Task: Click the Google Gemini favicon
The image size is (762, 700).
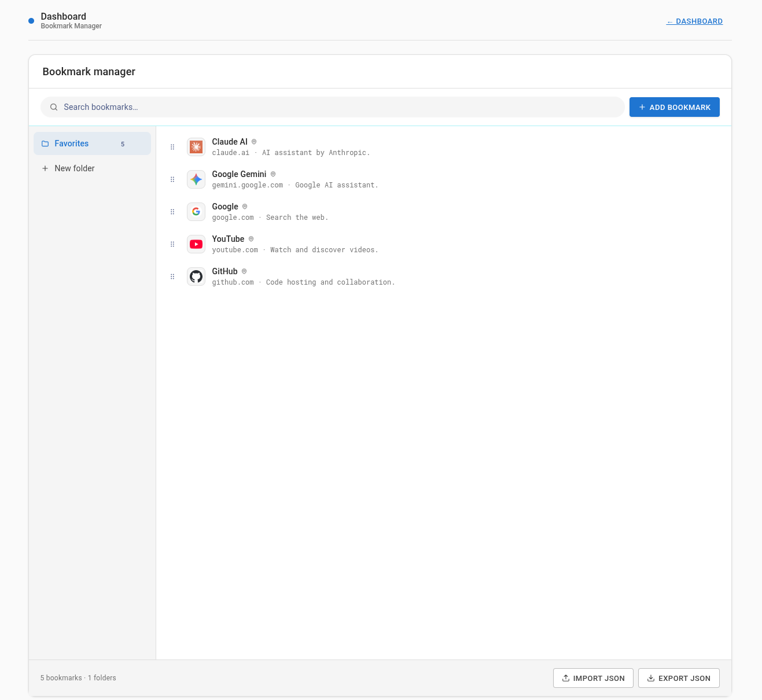Action: (196, 179)
